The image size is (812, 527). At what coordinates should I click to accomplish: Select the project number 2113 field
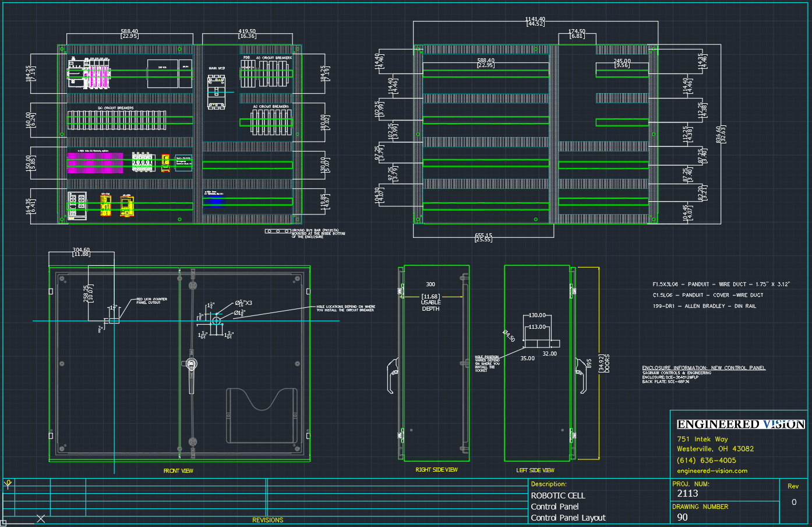click(x=687, y=494)
